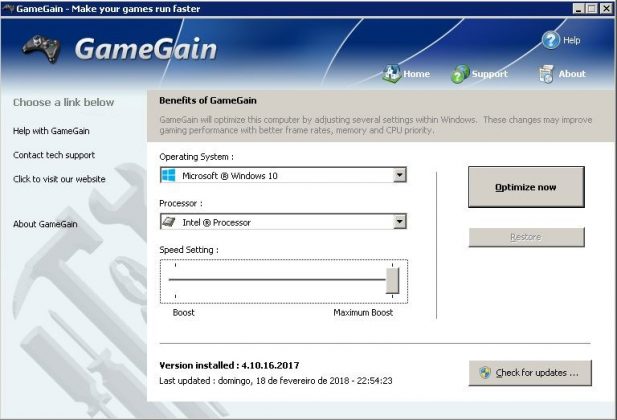Click the game controller logo icon
This screenshot has height=420, width=617.
click(x=41, y=49)
